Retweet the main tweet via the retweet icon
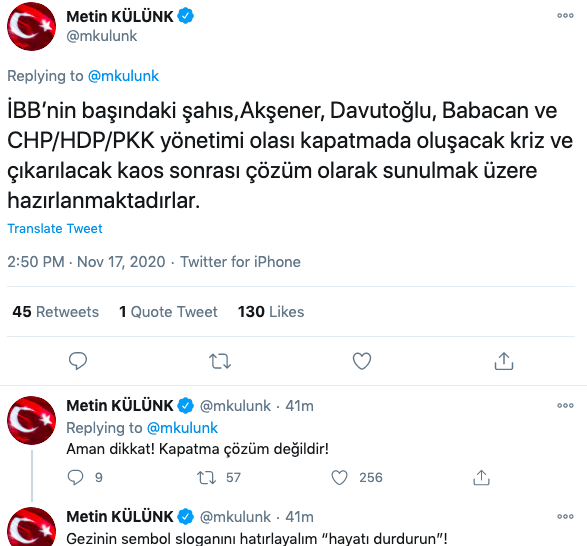 click(220, 361)
